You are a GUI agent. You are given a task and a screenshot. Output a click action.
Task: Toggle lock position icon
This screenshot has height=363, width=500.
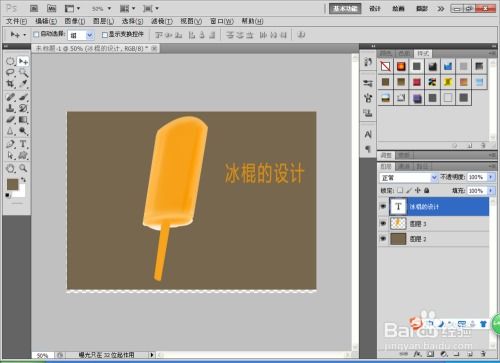(x=418, y=191)
